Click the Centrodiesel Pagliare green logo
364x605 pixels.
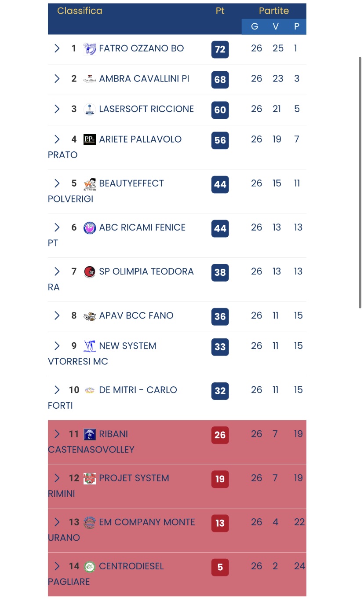(x=90, y=567)
